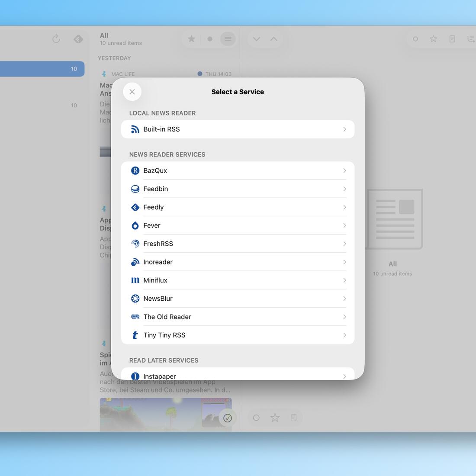Show starred items filter
Image resolution: width=476 pixels, height=476 pixels.
point(191,39)
